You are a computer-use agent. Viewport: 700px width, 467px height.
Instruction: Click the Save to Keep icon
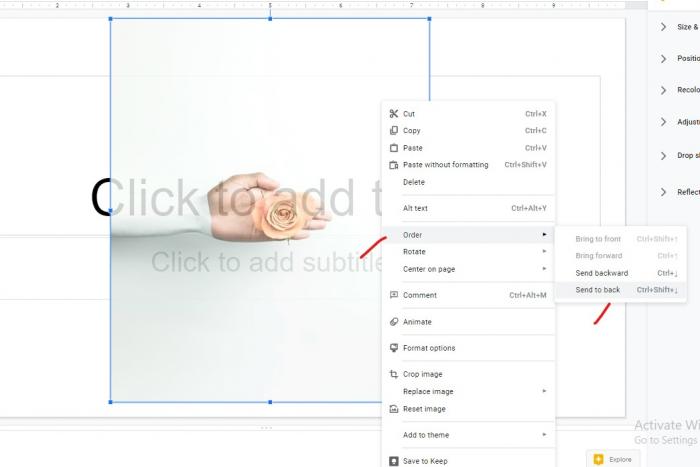pos(393,461)
